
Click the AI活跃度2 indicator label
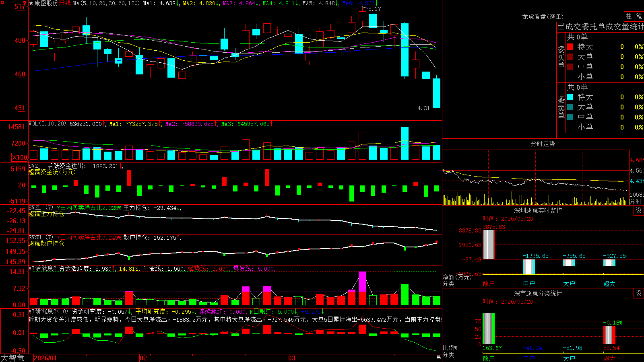43,268
